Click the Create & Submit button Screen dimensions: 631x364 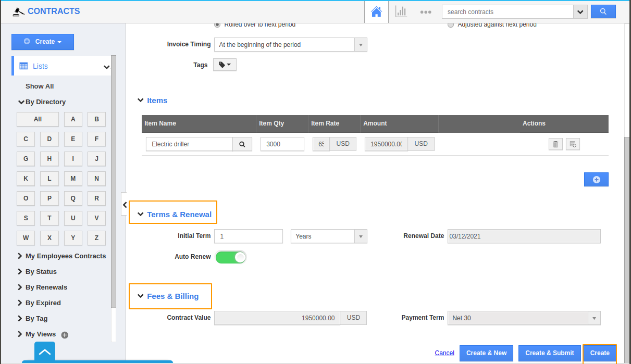point(550,353)
